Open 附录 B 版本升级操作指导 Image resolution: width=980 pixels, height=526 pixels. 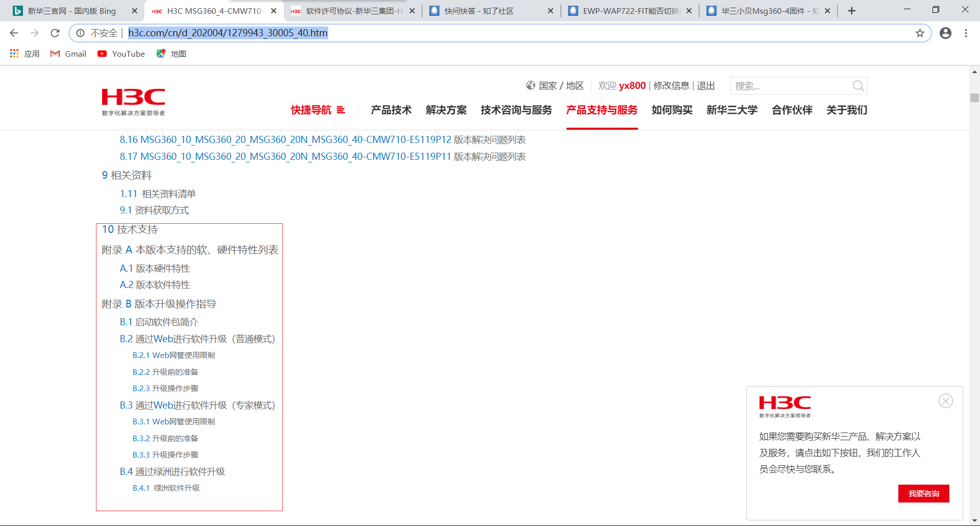click(x=159, y=304)
